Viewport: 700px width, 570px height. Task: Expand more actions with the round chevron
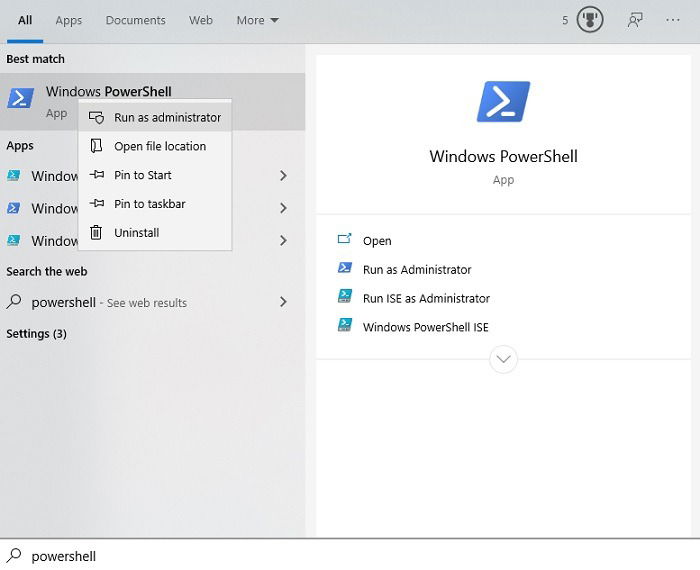(503, 359)
